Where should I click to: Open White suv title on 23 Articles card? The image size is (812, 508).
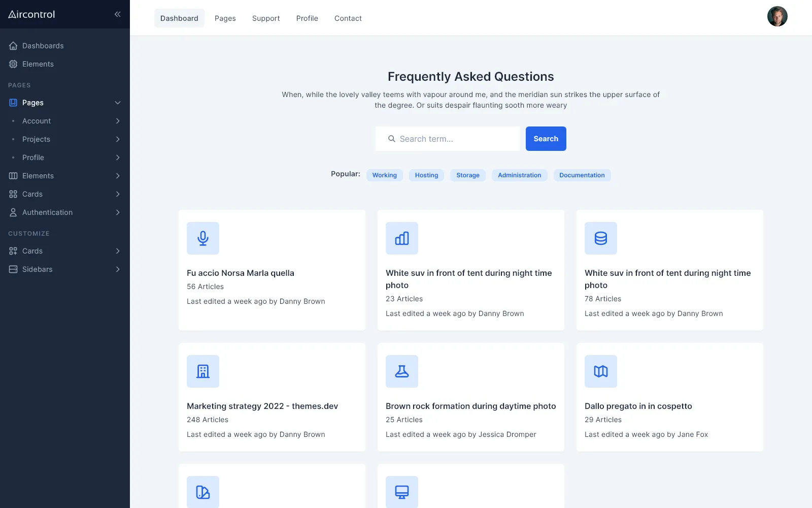pyautogui.click(x=469, y=279)
